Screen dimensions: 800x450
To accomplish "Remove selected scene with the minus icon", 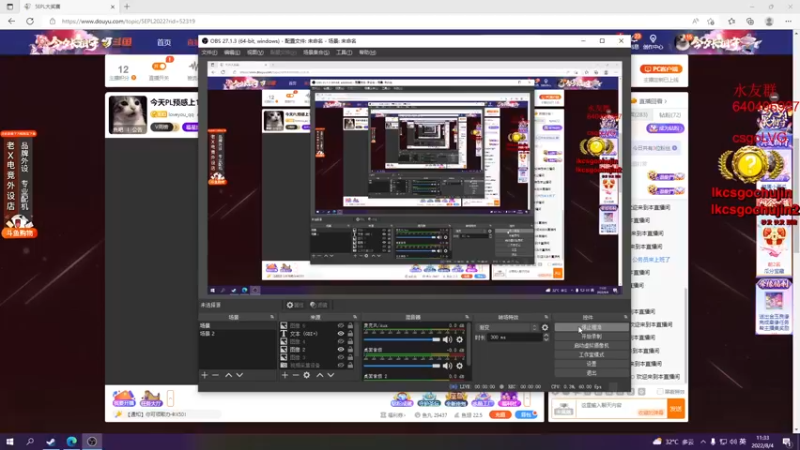I will 215,375.
